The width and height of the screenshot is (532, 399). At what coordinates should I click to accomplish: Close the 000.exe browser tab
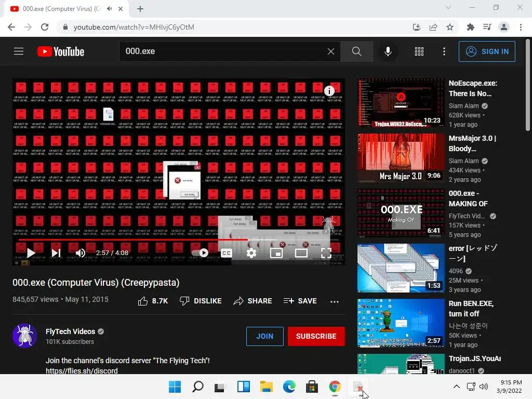pos(121,9)
